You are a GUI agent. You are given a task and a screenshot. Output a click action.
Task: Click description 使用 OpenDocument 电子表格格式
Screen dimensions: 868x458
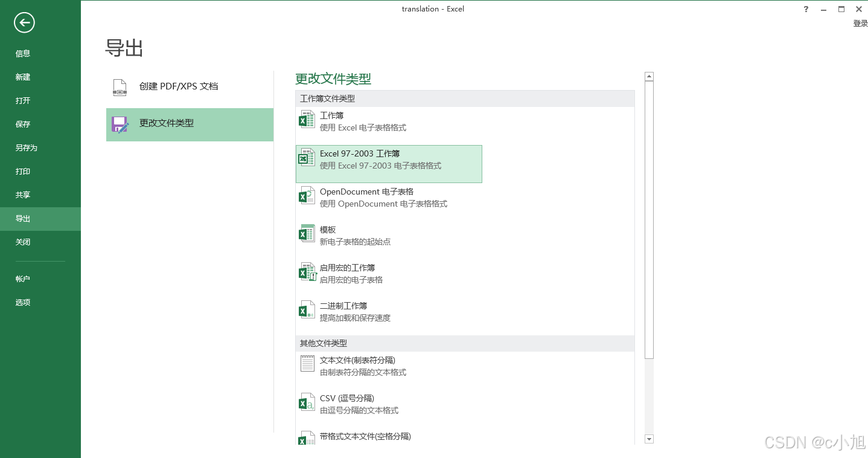(x=383, y=204)
